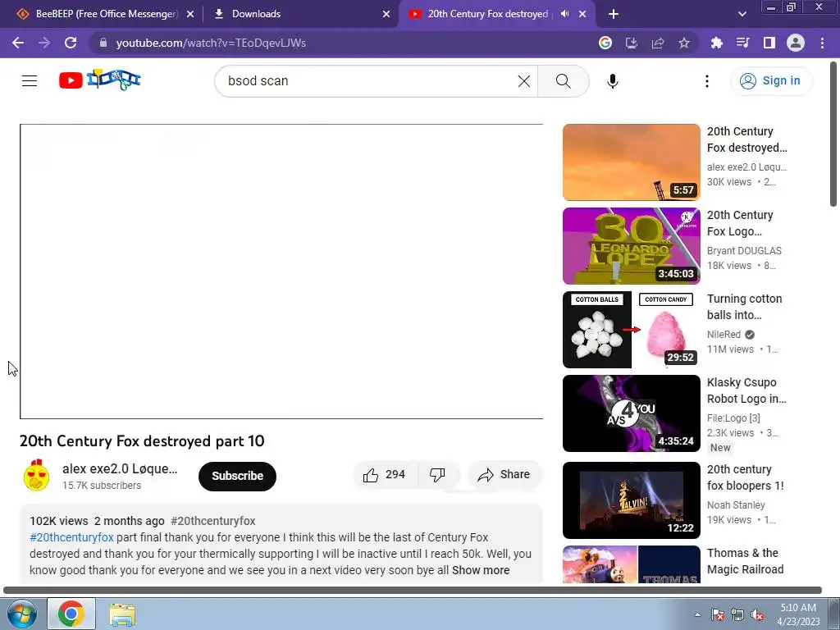This screenshot has height=630, width=840.
Task: Go to the YouTube home logo
Action: [x=99, y=80]
